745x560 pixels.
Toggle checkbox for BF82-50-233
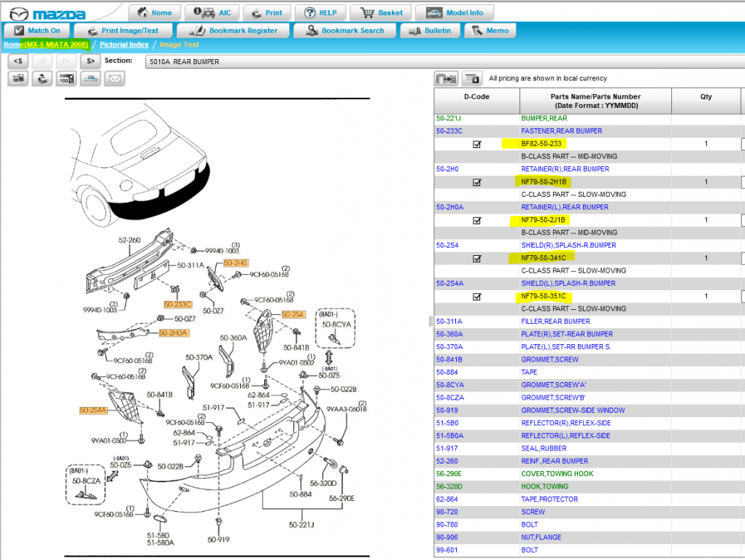477,144
